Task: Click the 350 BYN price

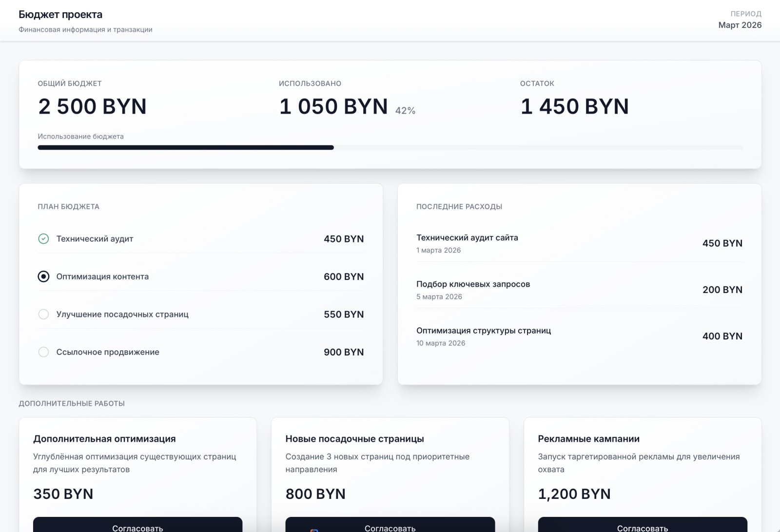Action: [x=63, y=494]
